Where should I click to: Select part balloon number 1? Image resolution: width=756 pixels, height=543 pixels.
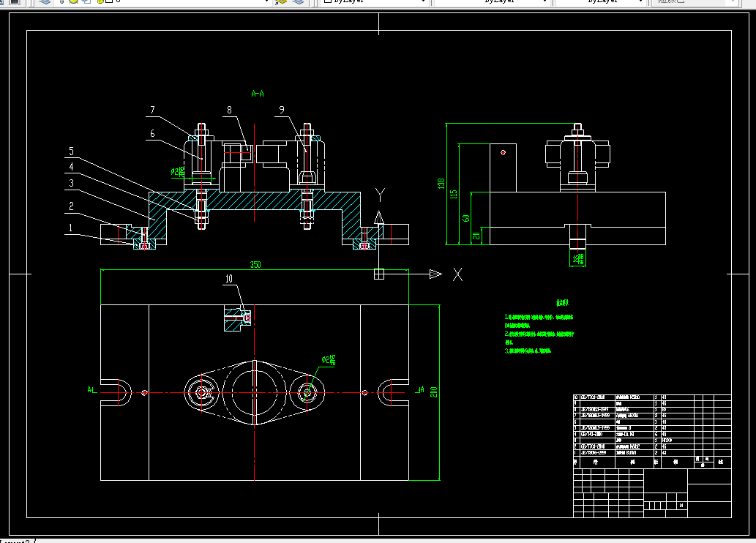71,228
